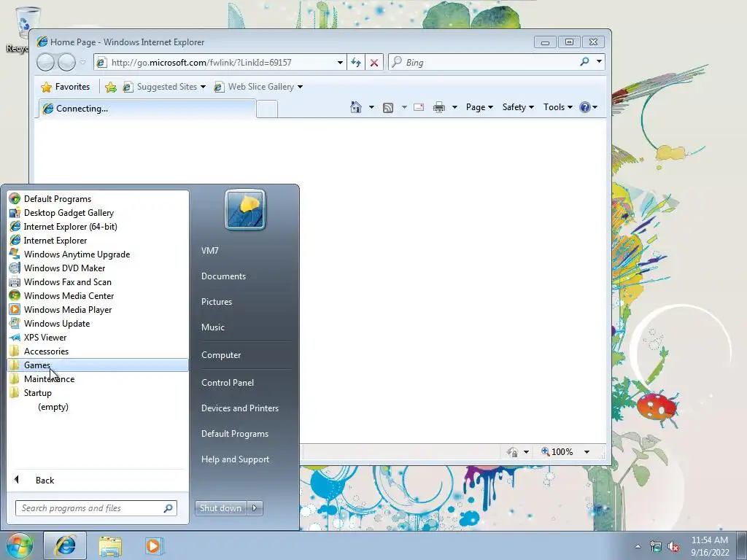Click the IE Back navigation button
Image resolution: width=747 pixels, height=560 pixels.
(46, 63)
